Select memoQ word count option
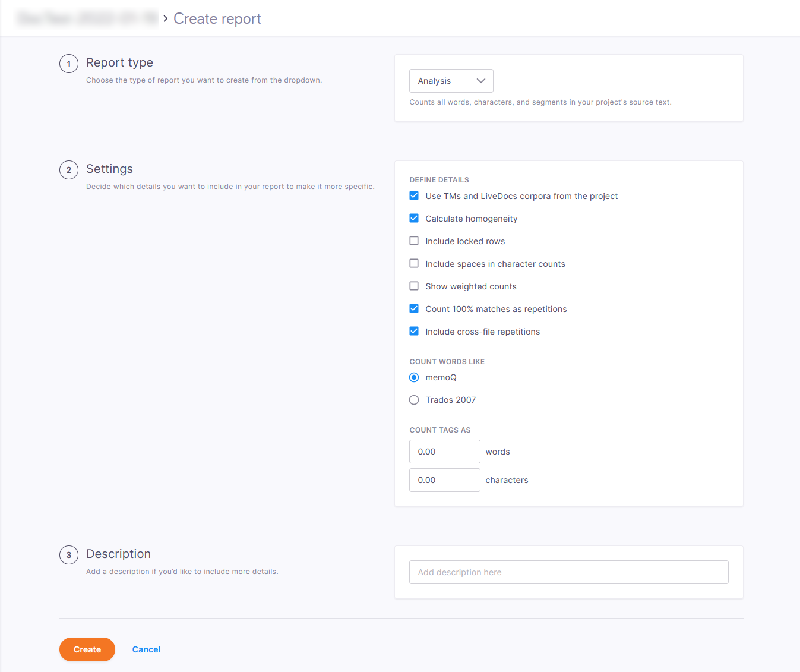Image resolution: width=800 pixels, height=672 pixels. tap(414, 378)
